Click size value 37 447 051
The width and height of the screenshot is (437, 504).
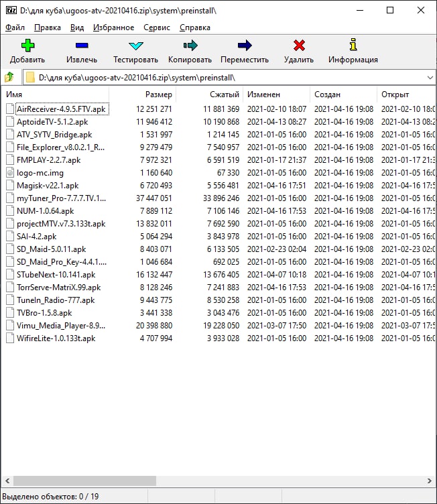click(x=154, y=198)
